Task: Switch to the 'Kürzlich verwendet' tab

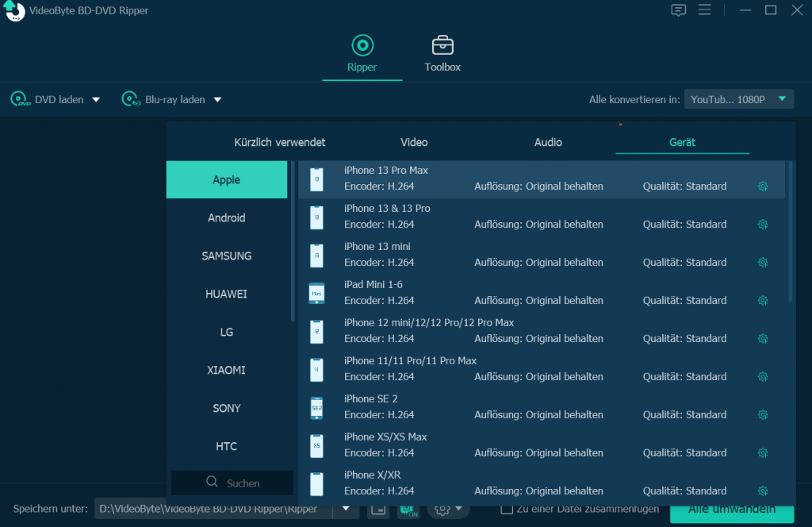Action: 280,143
